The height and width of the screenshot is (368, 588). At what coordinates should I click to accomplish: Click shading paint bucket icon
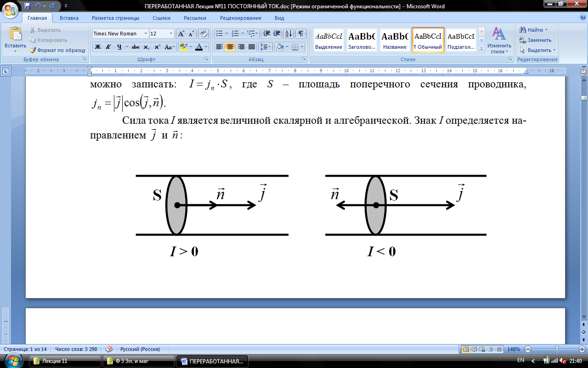pyautogui.click(x=279, y=46)
